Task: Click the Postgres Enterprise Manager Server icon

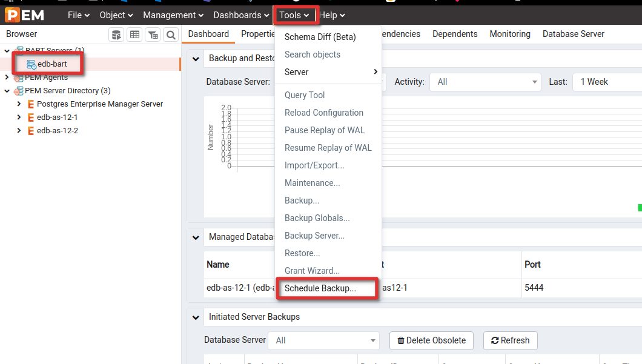Action: tap(31, 104)
